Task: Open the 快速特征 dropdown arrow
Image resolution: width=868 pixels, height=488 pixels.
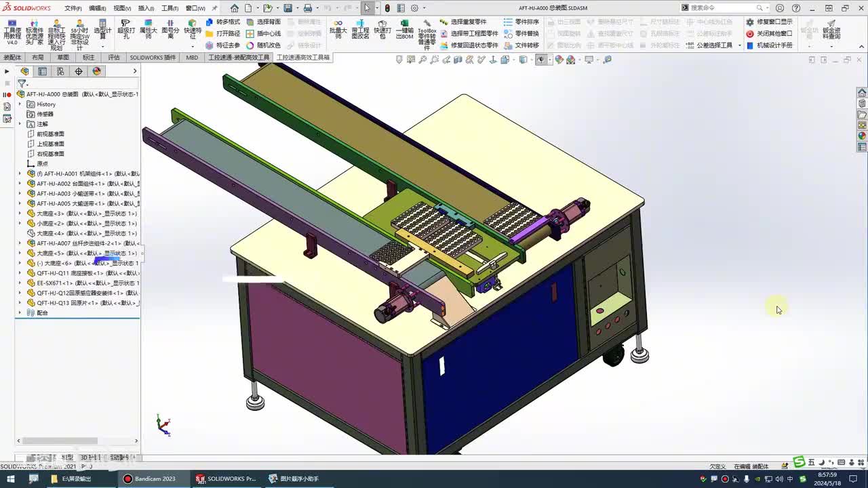Action: 193,46
